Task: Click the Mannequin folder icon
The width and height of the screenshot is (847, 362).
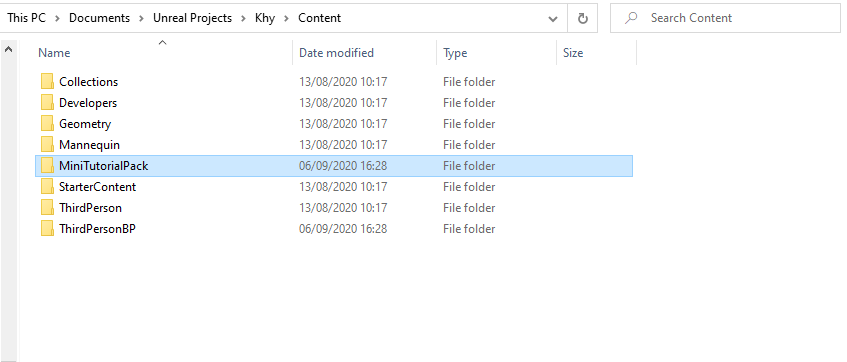Action: (48, 145)
